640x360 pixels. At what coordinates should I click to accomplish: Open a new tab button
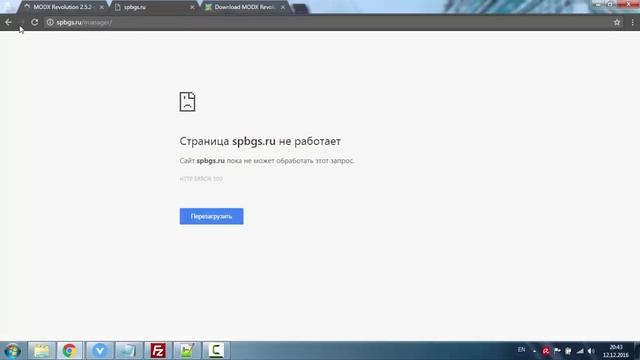tap(301, 8)
